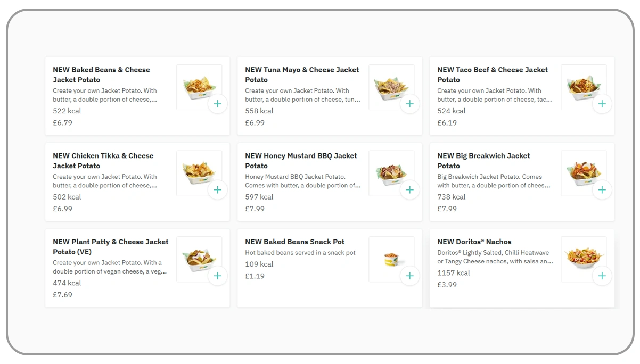Open the Baked Beans & Cheese Jacket Potato photo

click(198, 85)
